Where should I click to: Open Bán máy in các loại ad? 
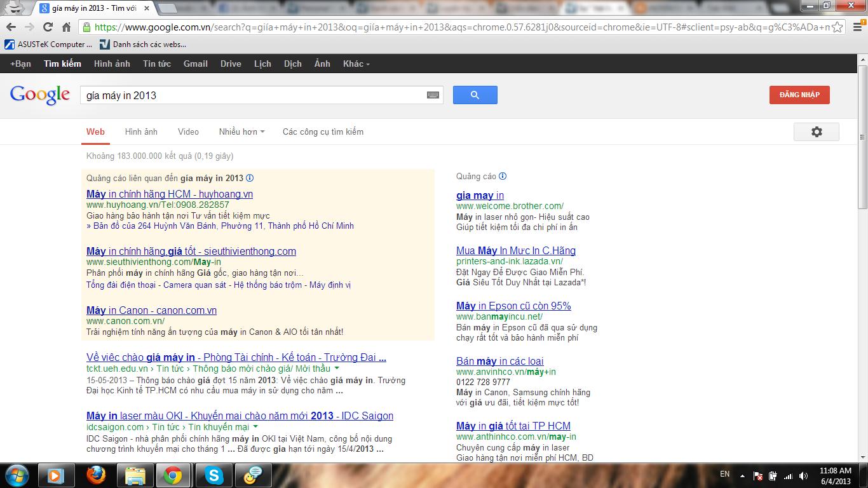[500, 362]
